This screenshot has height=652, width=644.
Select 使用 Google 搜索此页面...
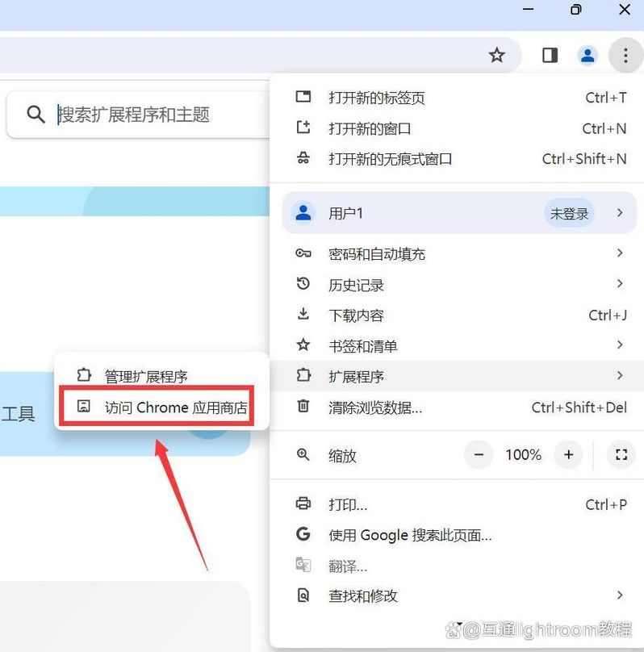pos(457,535)
